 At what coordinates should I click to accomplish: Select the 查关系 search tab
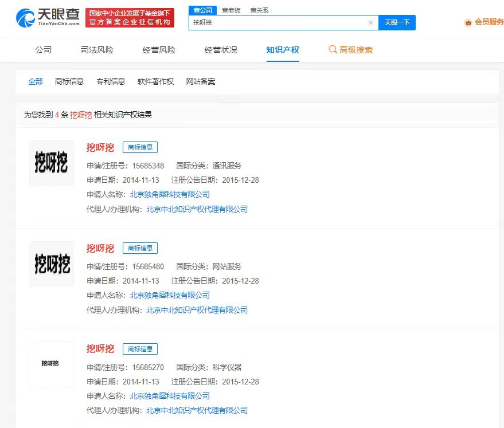tap(259, 10)
